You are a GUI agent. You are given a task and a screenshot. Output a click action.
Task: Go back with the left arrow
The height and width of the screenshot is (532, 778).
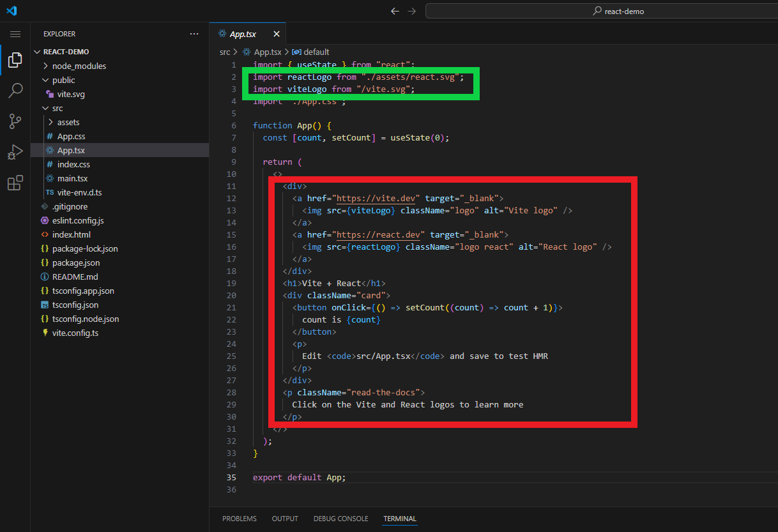click(395, 11)
